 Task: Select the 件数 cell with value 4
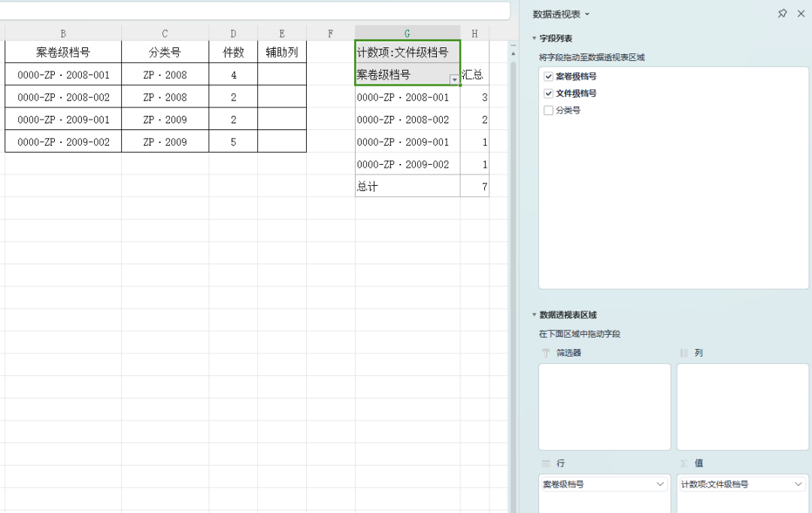click(x=233, y=74)
